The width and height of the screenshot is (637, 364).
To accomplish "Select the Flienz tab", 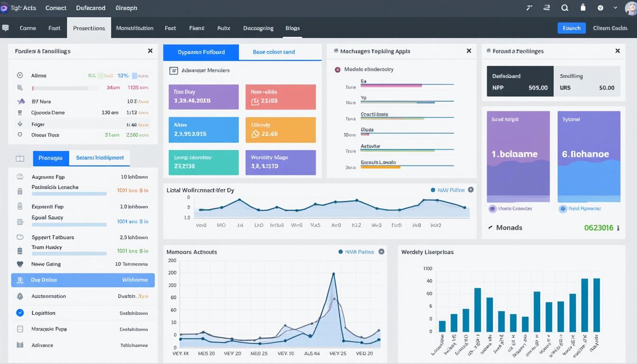I will [x=197, y=28].
